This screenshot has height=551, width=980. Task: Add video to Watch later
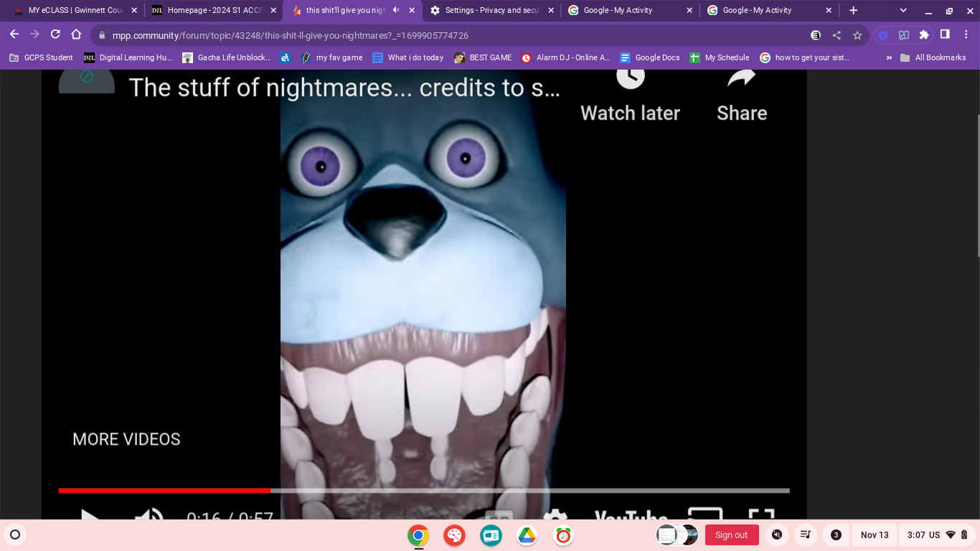coord(630,95)
